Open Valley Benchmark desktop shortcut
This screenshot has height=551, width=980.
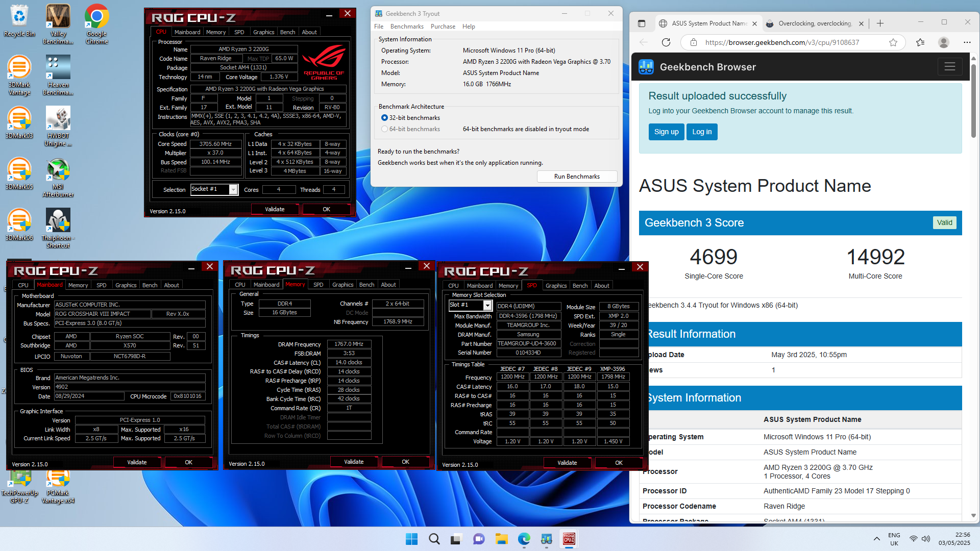point(58,24)
